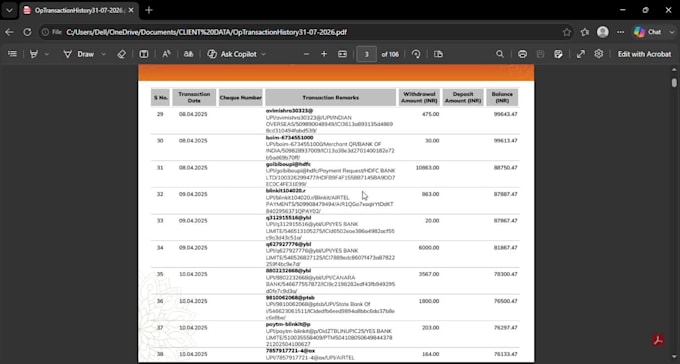Click the page number field showing 3
The width and height of the screenshot is (680, 364).
(366, 54)
